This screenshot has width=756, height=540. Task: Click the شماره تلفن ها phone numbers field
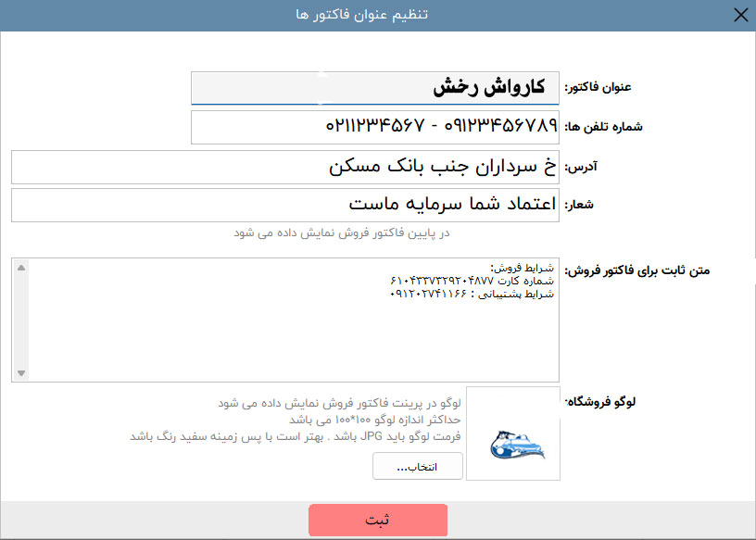(375, 127)
